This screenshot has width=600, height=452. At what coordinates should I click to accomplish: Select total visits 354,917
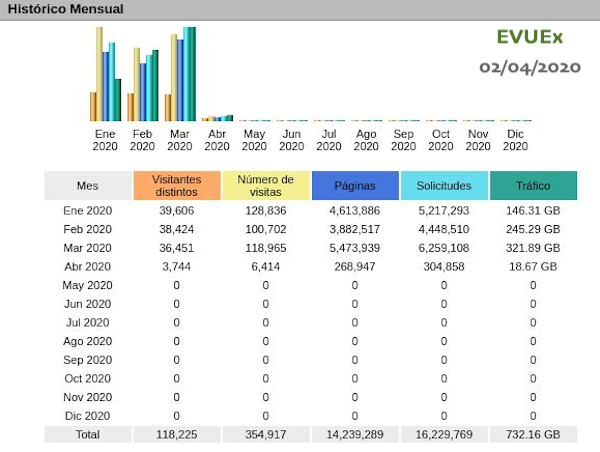(266, 434)
